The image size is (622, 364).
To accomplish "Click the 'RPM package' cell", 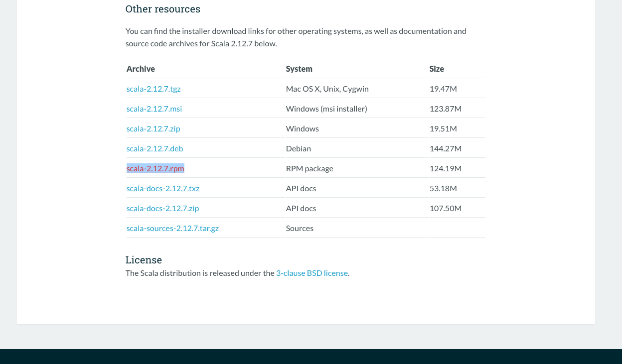I will pos(310,168).
